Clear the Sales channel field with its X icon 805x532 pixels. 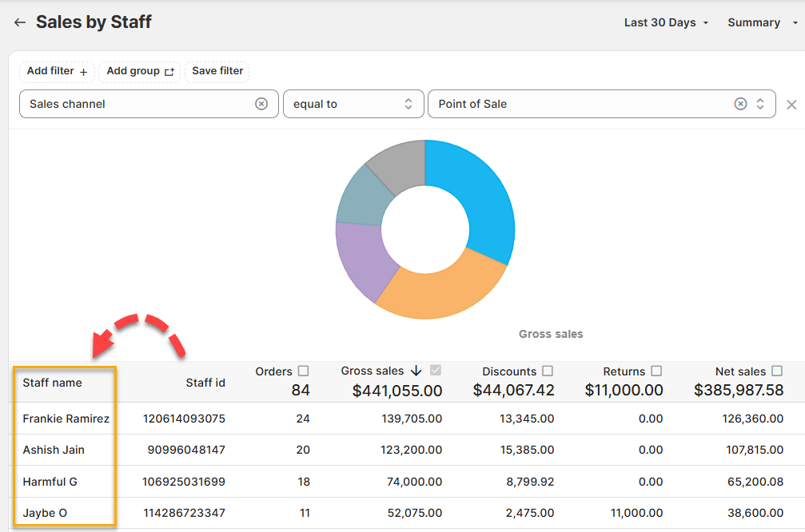261,104
